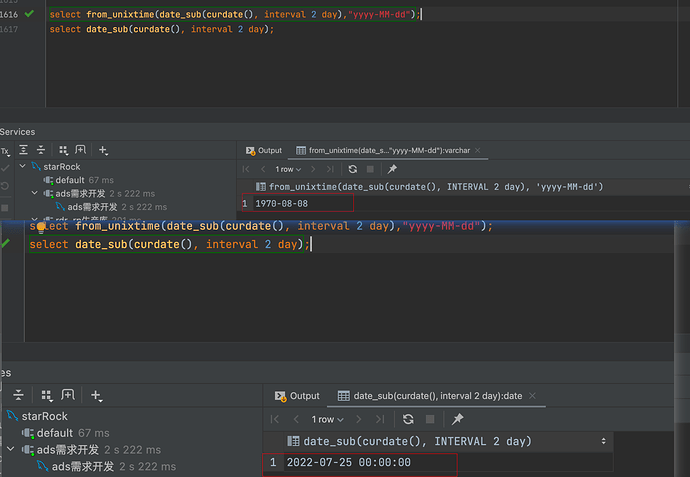Select default 67 ms in upper Services tree

[78, 180]
